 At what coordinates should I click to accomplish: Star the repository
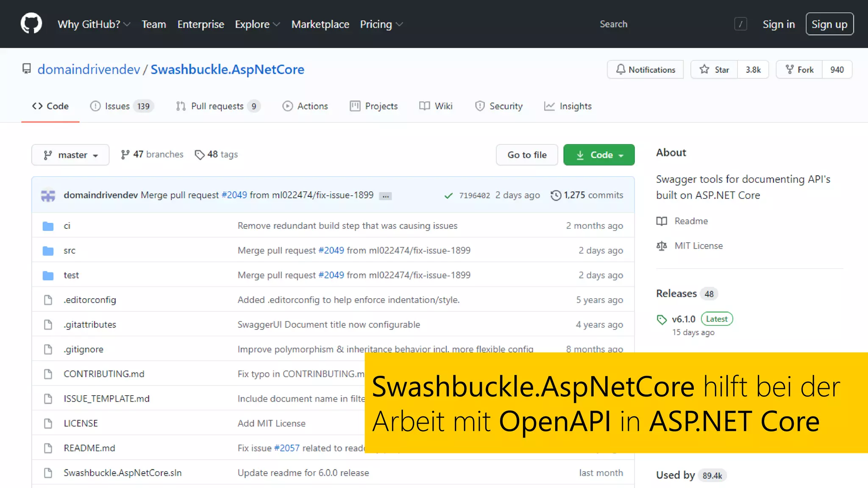pyautogui.click(x=714, y=69)
